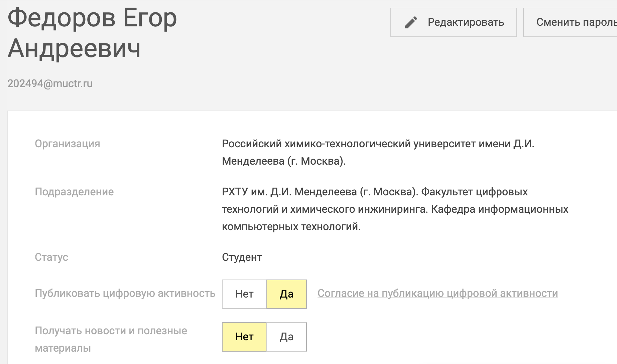
Task: Click the email 202494@muctr.ru
Action: pyautogui.click(x=50, y=83)
